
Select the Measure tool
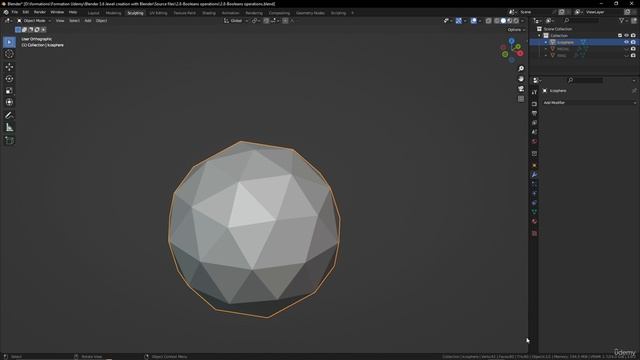pyautogui.click(x=9, y=127)
